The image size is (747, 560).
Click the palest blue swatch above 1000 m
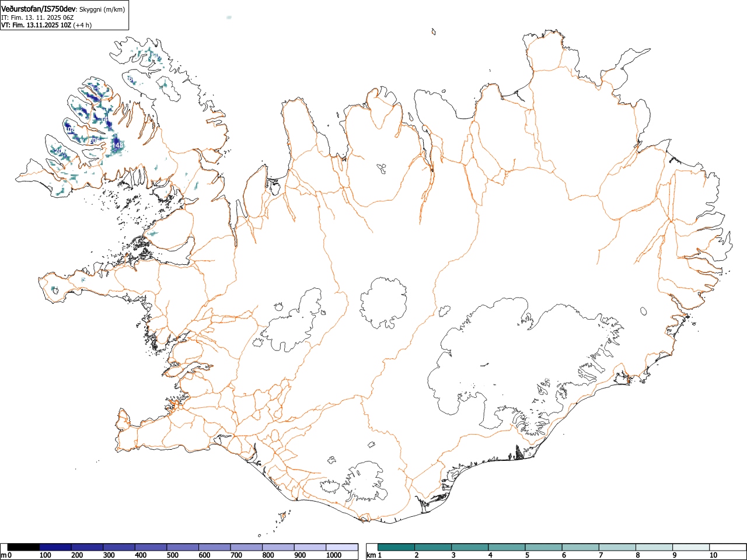[342, 547]
